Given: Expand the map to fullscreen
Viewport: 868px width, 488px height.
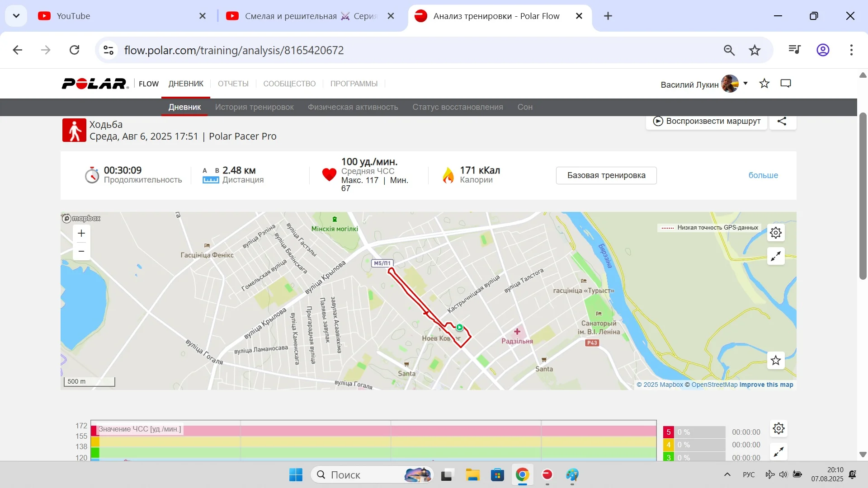Looking at the screenshot, I should click(x=776, y=256).
